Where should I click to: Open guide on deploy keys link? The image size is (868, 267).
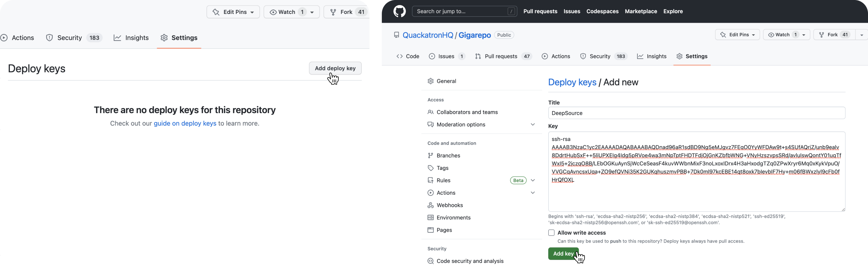[x=185, y=123]
